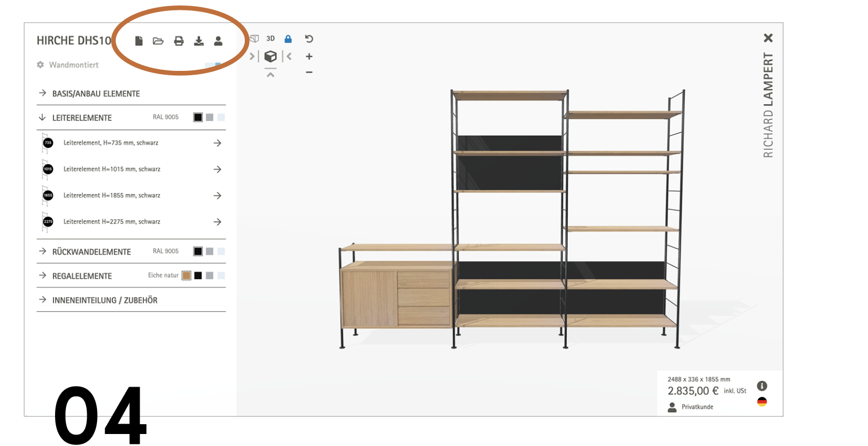868x446 pixels.
Task: Click the new document icon
Action: (x=139, y=41)
